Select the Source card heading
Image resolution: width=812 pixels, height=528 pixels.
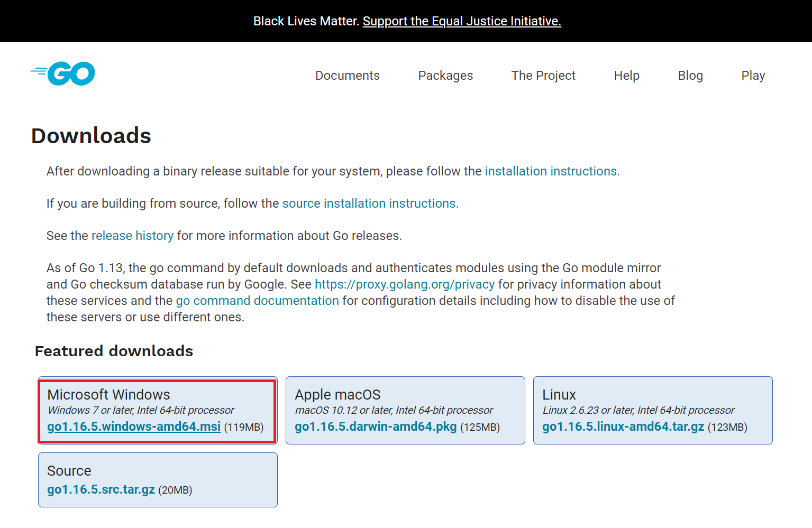point(69,471)
